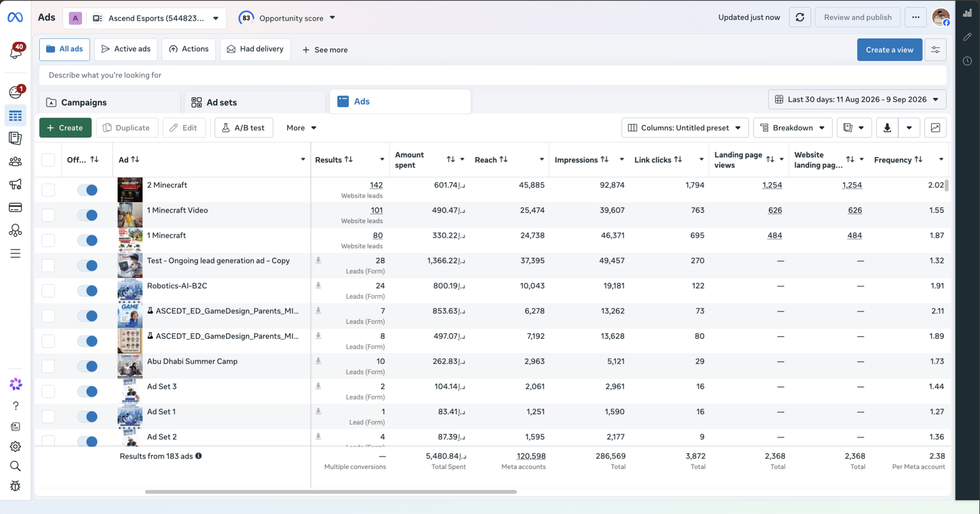This screenshot has height=514, width=980.
Task: Open Billing card icon in left sidebar
Action: (15, 208)
